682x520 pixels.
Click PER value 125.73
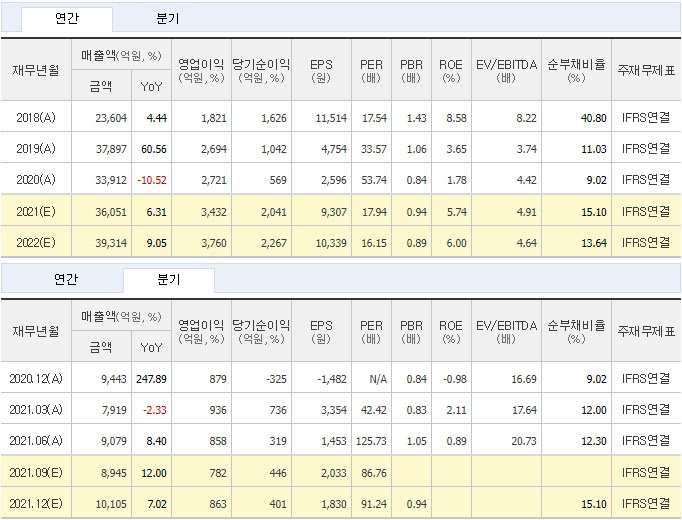371,441
